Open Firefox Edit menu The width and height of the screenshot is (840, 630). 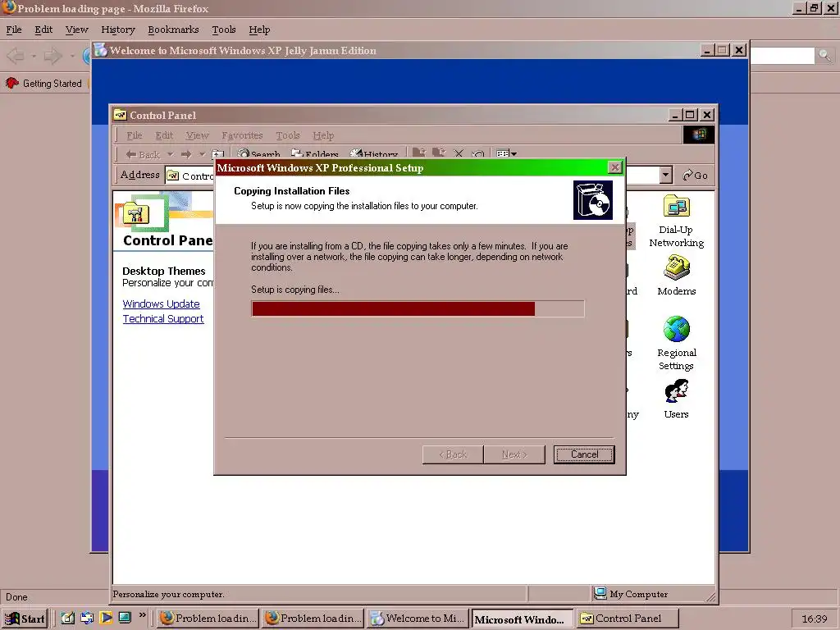pyautogui.click(x=43, y=30)
